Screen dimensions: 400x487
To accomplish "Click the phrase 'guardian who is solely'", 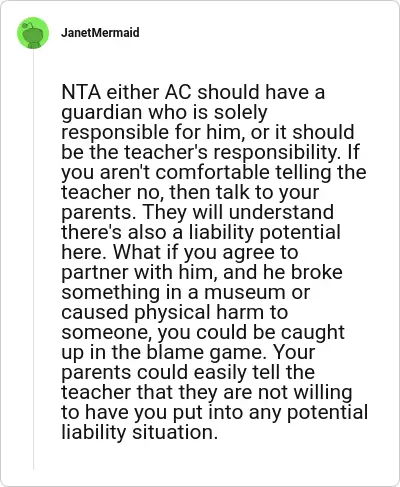I will click(x=164, y=112).
